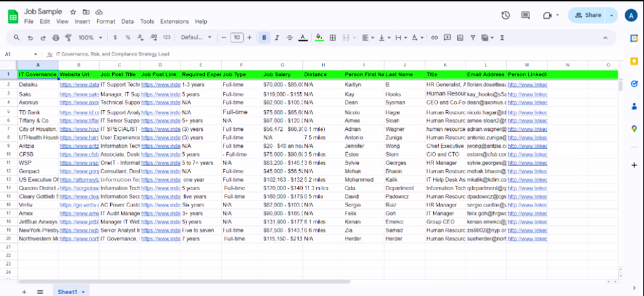Screen dimensions: 644x296
Task: Open the comments panel icon
Action: pyautogui.click(x=526, y=15)
